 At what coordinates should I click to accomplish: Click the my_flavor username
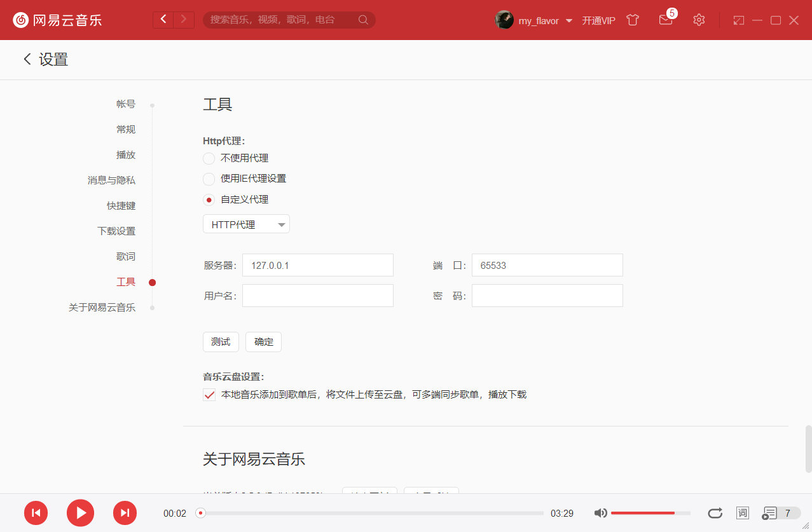[x=539, y=20]
